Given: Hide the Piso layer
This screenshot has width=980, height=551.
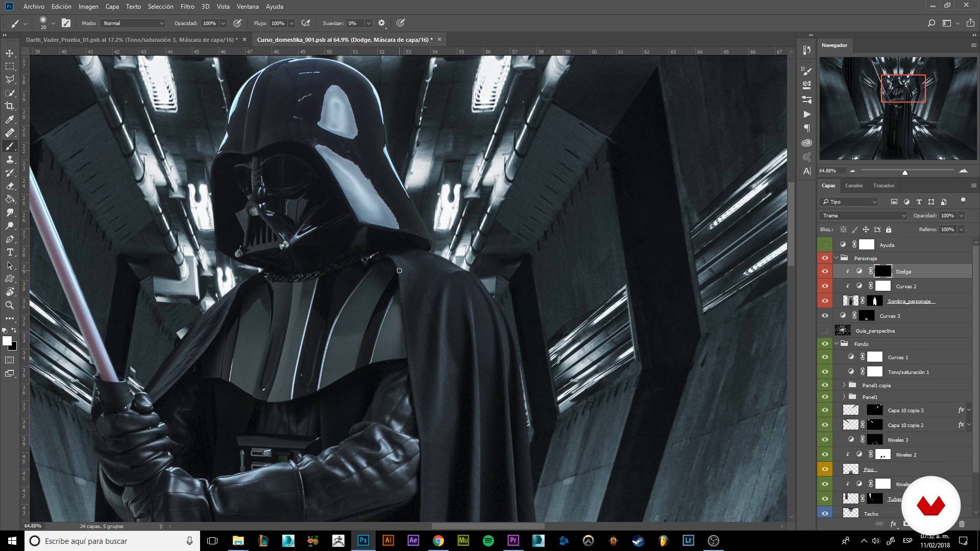Looking at the screenshot, I should (x=825, y=469).
